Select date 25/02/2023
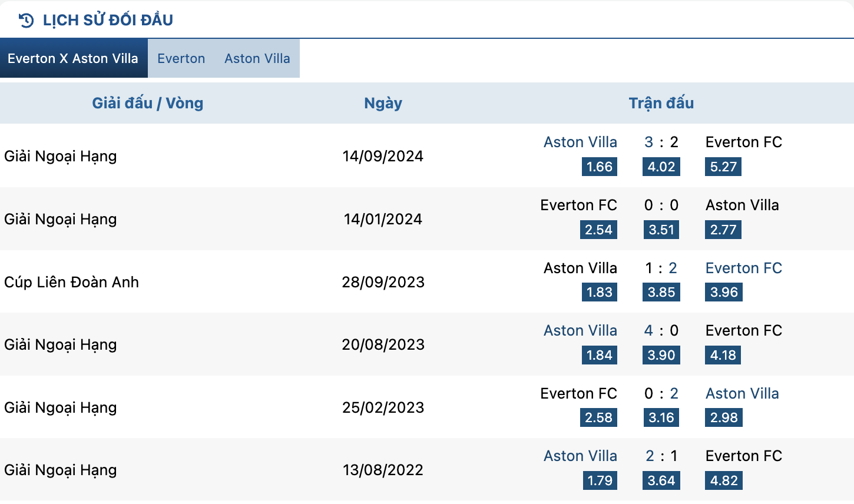Image resolution: width=854 pixels, height=504 pixels. (x=383, y=407)
